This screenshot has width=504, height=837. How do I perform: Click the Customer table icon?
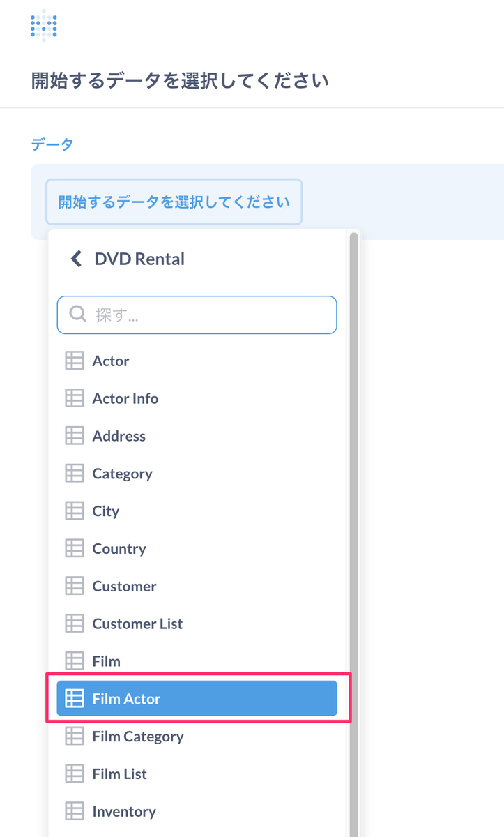74,587
